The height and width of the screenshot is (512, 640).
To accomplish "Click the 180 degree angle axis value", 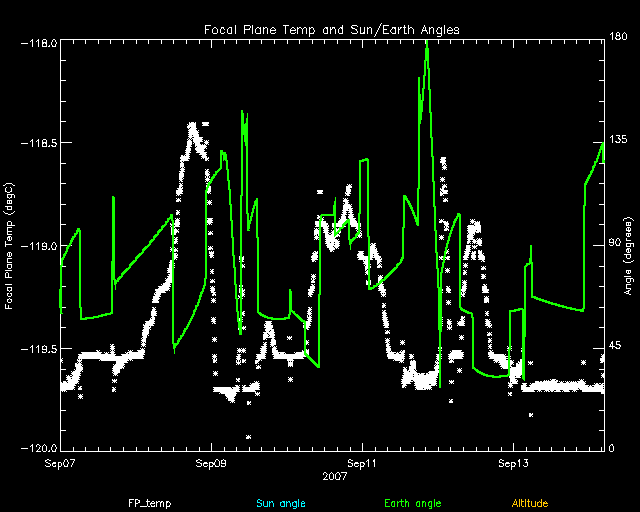I will [x=618, y=37].
